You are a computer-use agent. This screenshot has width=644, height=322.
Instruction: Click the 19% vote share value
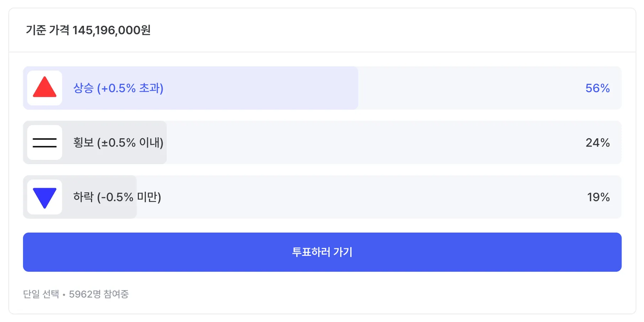[598, 197]
